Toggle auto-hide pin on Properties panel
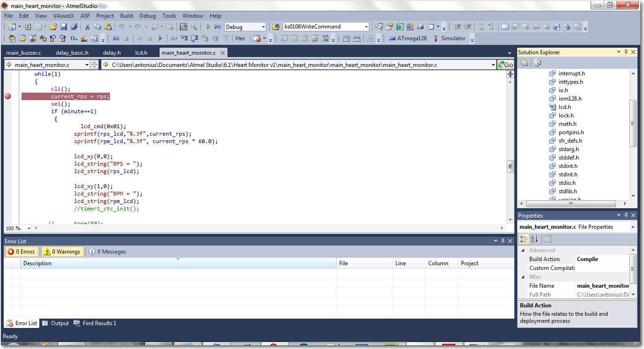This screenshot has width=644, height=349. 626,216
